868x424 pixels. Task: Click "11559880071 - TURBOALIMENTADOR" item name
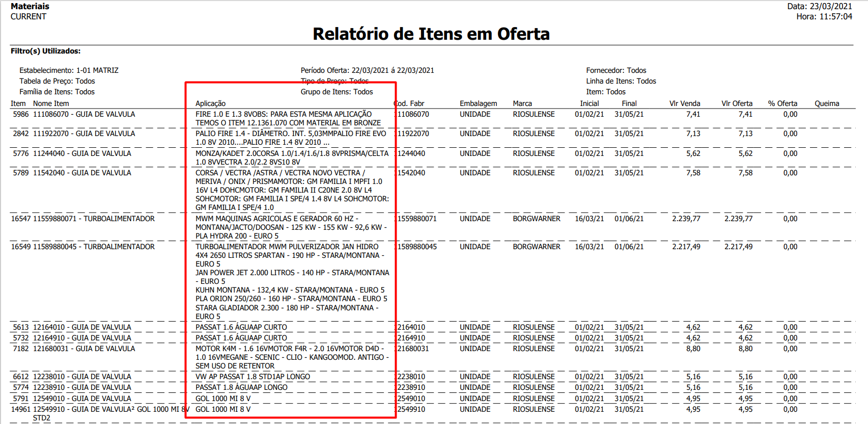point(94,219)
